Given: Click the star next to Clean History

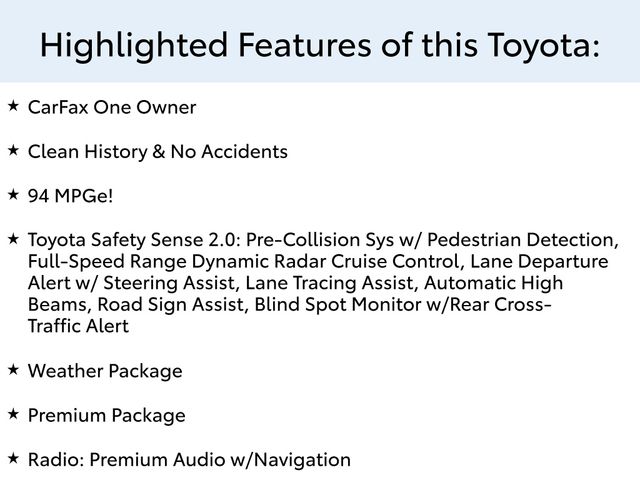Looking at the screenshot, I should 13,149.
